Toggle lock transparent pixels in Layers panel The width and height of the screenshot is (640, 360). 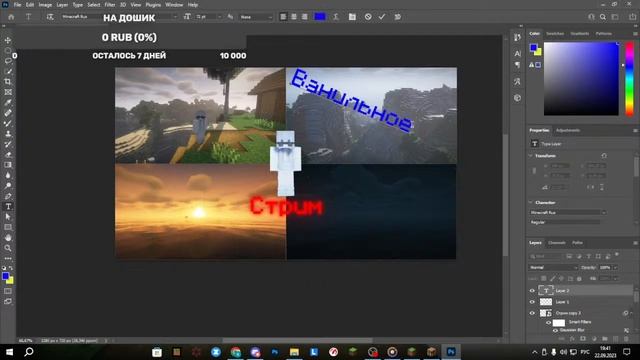tap(544, 278)
